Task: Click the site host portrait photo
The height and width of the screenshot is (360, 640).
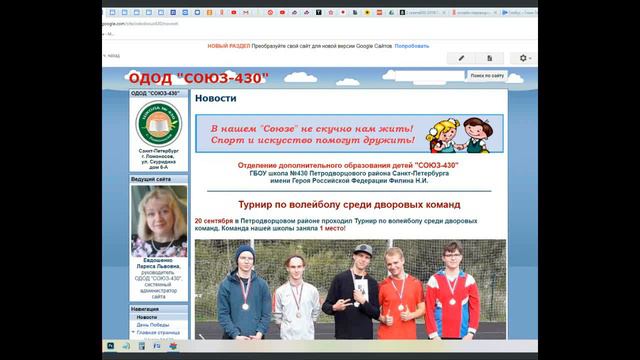Action: coord(159,221)
